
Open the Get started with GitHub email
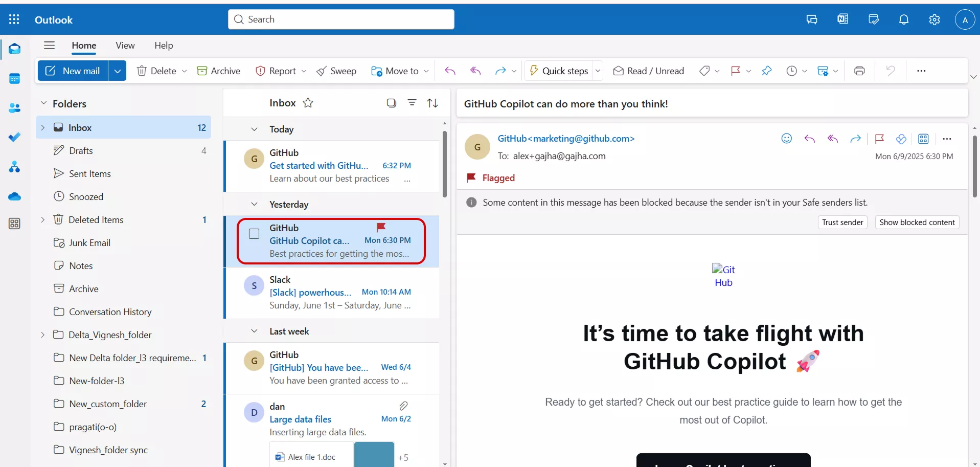[332, 166]
